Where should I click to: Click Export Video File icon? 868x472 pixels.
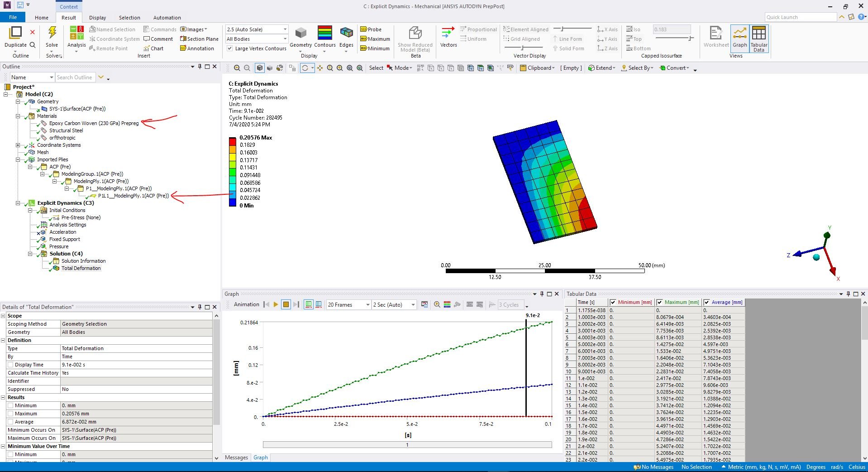point(424,304)
